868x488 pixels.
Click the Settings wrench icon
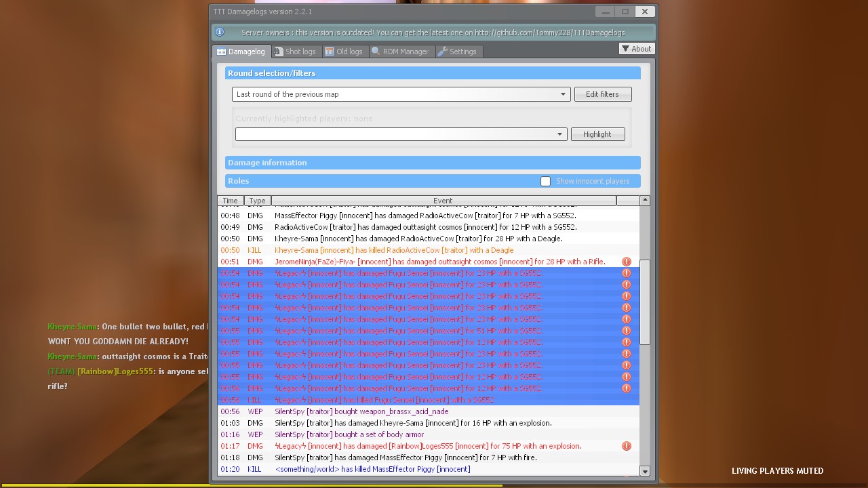click(443, 52)
